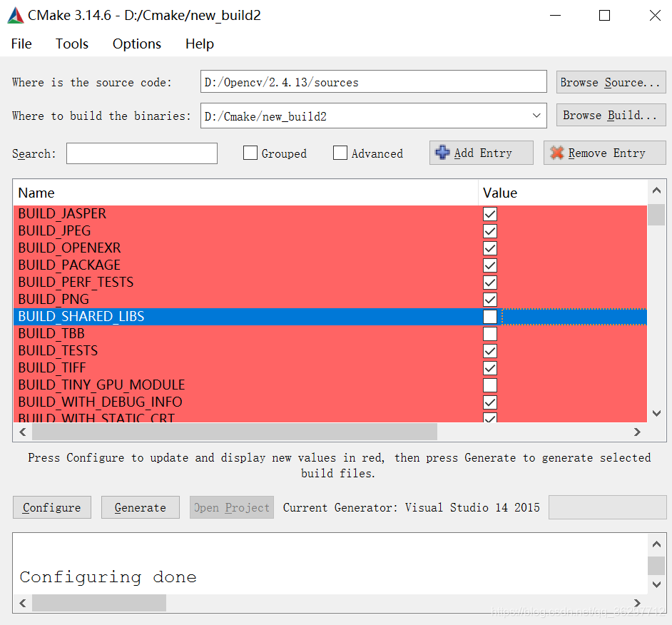
Task: Uncheck the BUILD_PACKAGE option
Action: [x=490, y=265]
